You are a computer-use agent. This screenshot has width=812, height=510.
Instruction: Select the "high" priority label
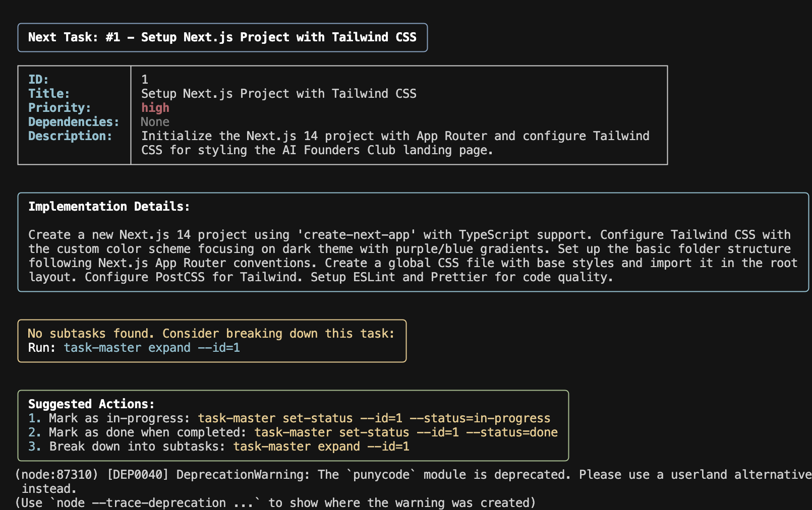[154, 107]
